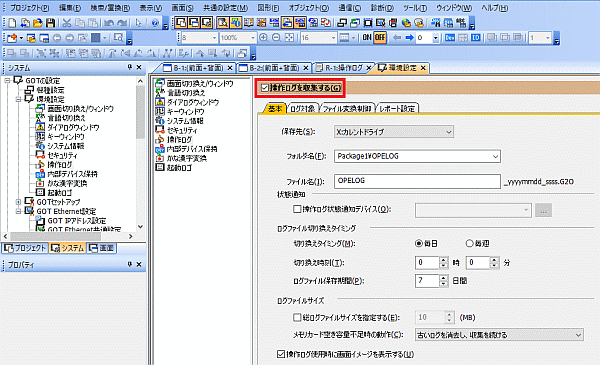Increase ログファイル保存期間 days spinner
The width and height of the screenshot is (600, 365).
pos(443,277)
